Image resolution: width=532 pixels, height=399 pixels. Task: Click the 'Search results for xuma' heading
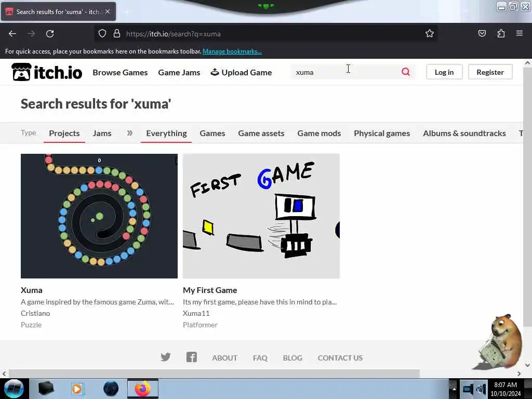coord(96,103)
